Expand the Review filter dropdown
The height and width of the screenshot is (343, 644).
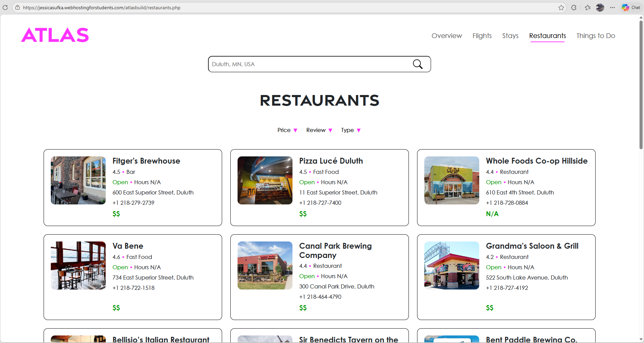click(319, 130)
